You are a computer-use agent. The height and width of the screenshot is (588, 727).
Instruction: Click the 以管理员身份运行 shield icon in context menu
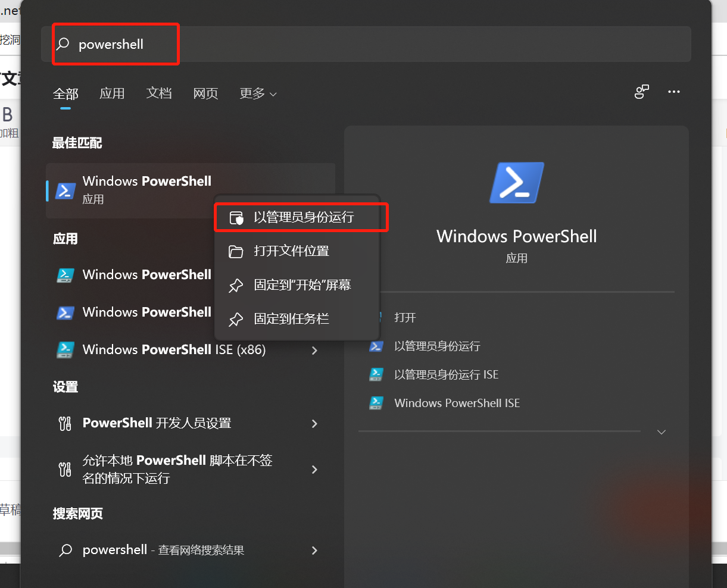coord(236,217)
